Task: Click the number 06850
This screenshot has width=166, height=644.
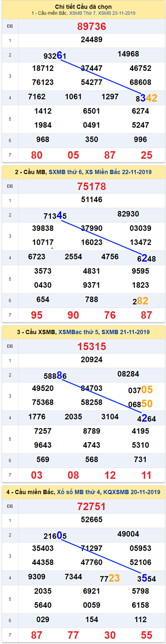Action: [x=140, y=404]
